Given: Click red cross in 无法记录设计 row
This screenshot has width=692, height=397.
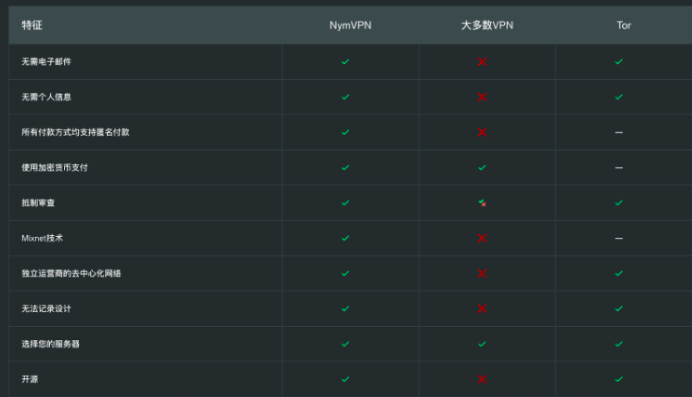Looking at the screenshot, I should (x=482, y=309).
